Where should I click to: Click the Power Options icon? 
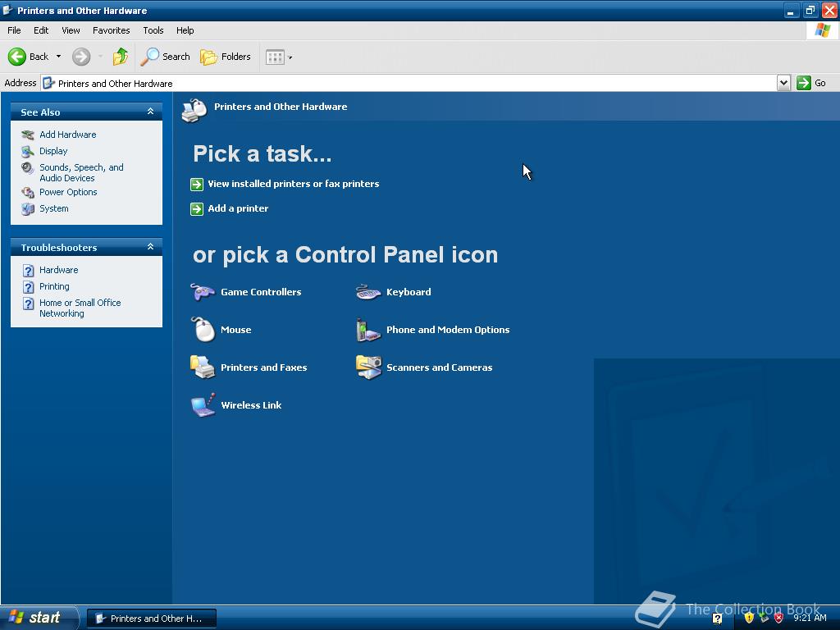click(28, 192)
